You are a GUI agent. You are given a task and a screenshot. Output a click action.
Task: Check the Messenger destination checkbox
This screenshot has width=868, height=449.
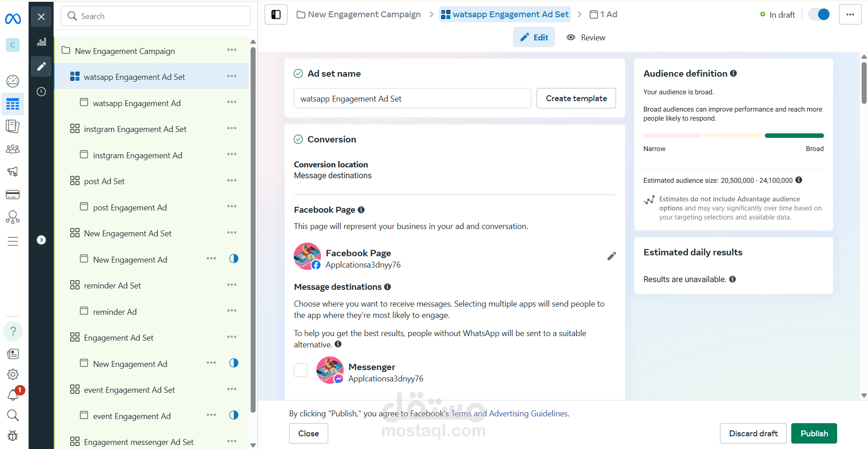301,370
